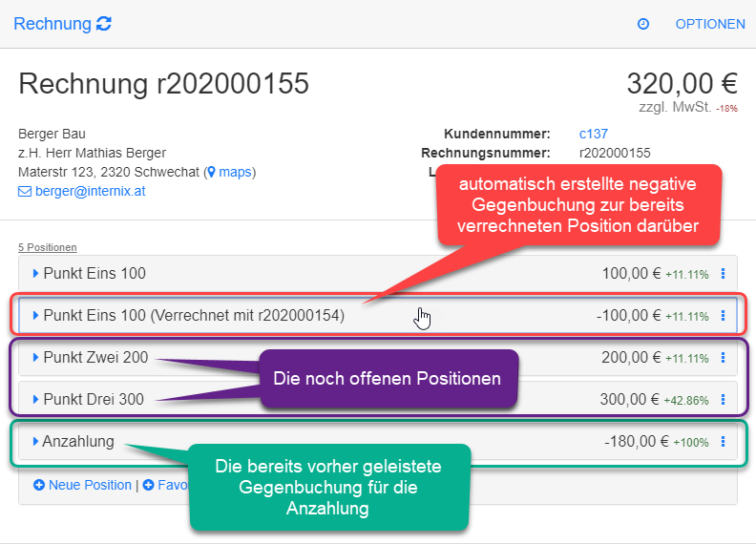Email berger@internix.at

click(90, 191)
